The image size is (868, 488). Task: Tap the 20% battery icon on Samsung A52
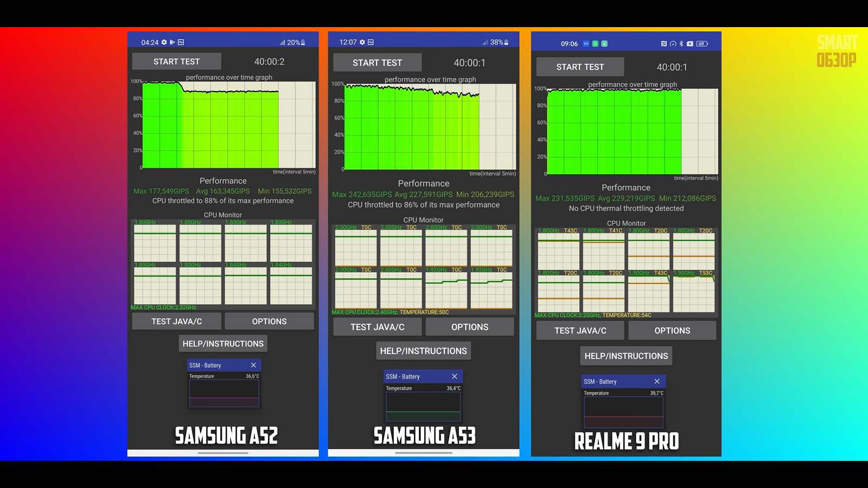(303, 42)
